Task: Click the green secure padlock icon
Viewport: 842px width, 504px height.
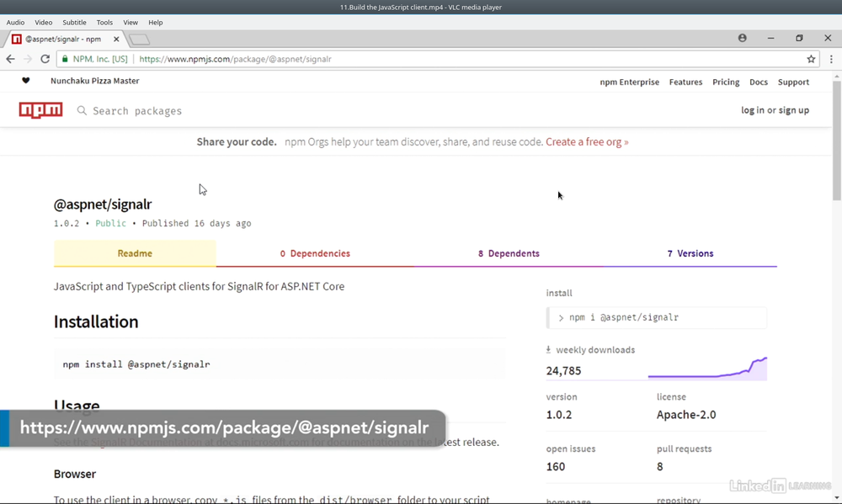Action: 65,59
